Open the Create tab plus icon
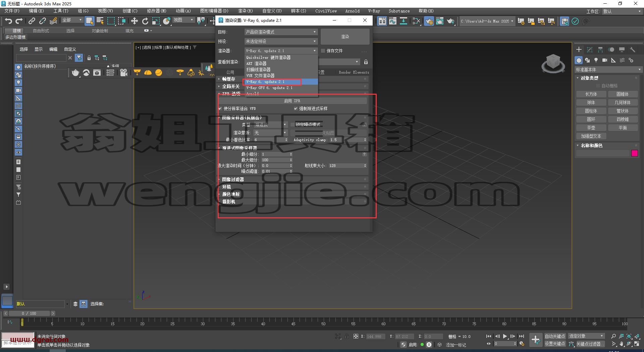 pos(579,50)
